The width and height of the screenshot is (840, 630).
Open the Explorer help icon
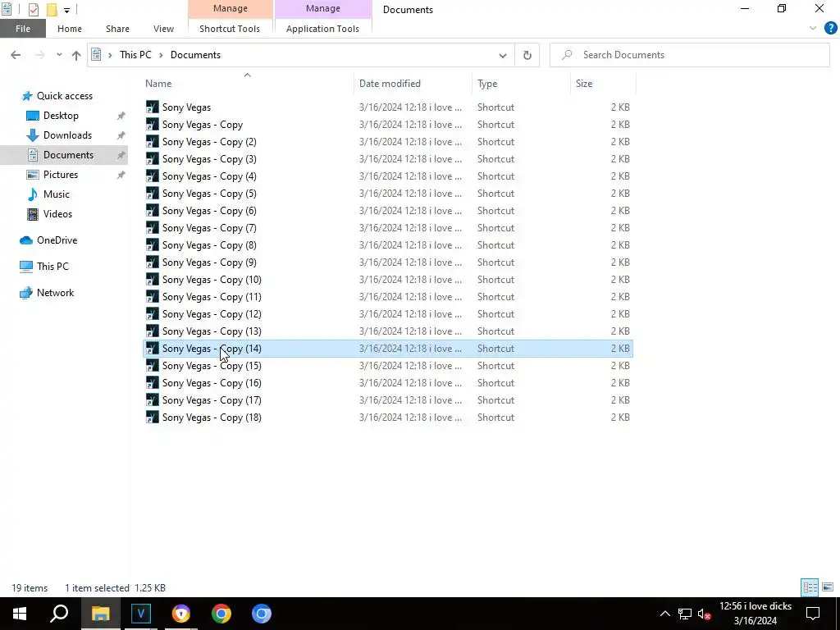click(x=830, y=29)
